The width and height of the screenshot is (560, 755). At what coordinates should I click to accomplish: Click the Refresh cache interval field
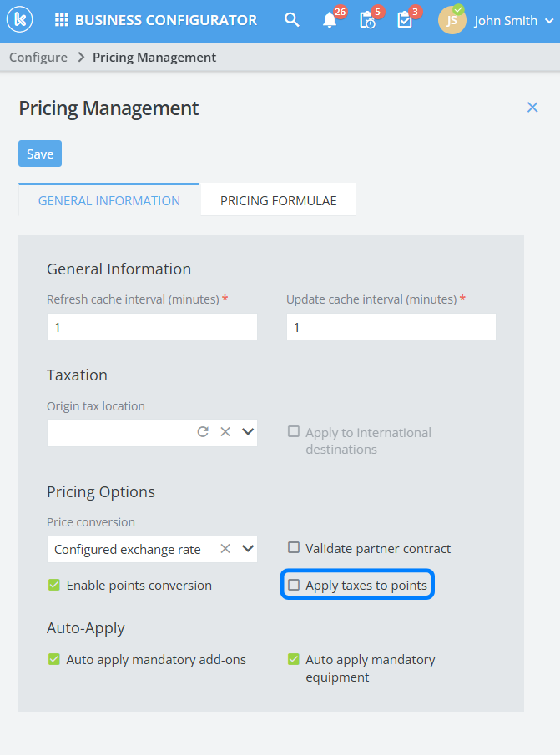[152, 327]
